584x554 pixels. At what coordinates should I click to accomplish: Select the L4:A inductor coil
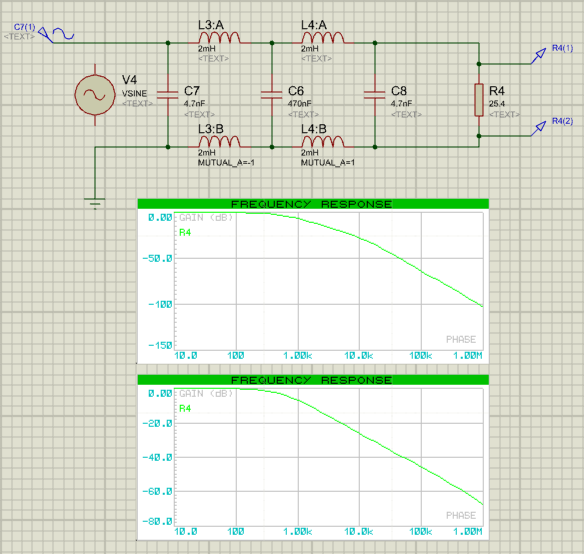(x=323, y=38)
